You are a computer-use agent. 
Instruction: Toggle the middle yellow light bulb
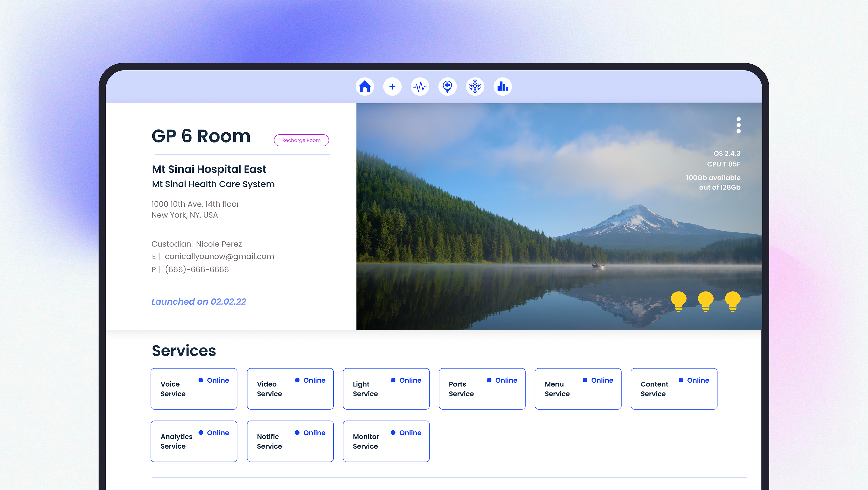pos(705,301)
